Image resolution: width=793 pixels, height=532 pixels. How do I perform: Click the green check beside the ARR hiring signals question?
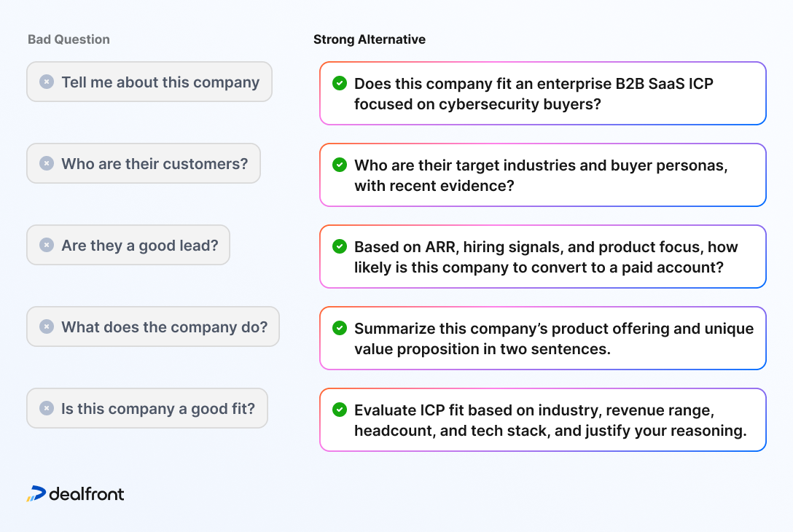click(340, 246)
